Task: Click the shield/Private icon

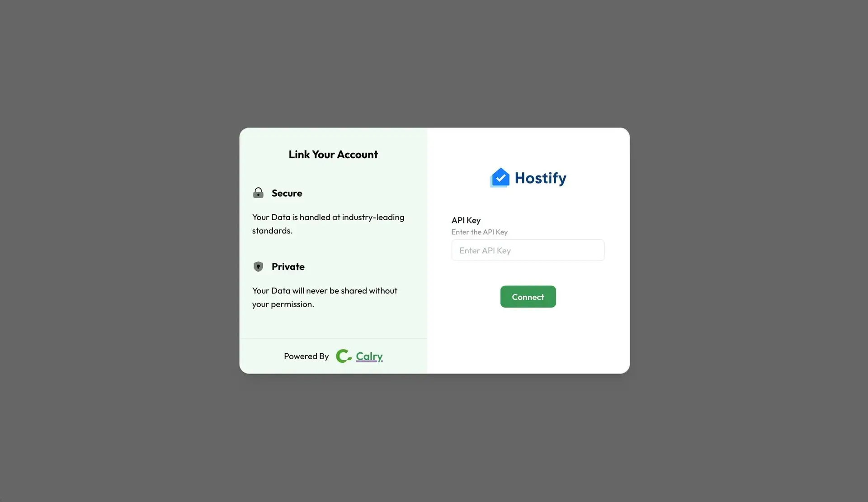Action: click(258, 266)
